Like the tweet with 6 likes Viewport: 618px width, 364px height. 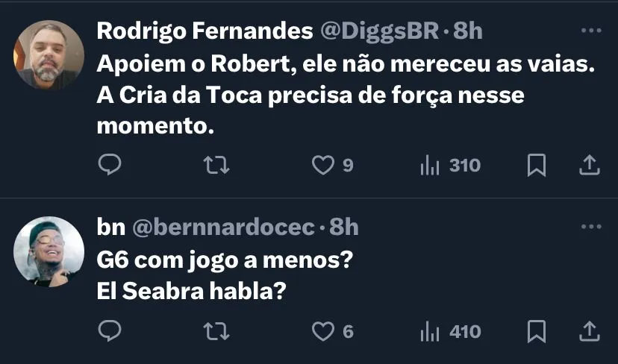[x=323, y=330]
